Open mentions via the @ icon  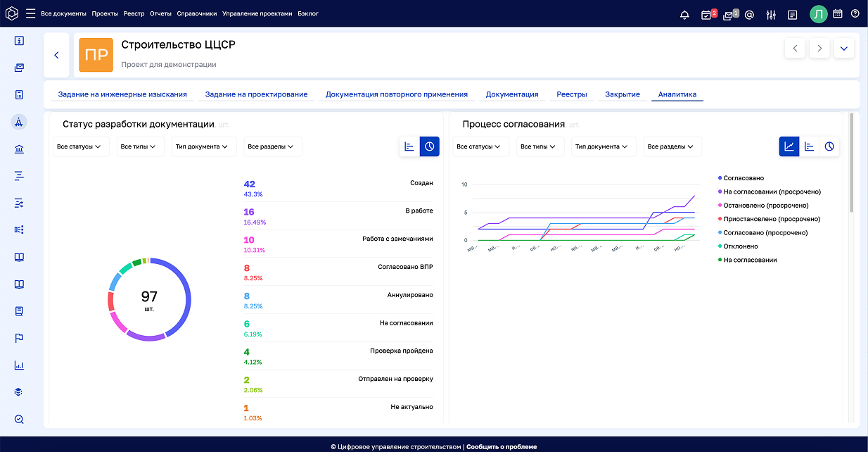(750, 13)
